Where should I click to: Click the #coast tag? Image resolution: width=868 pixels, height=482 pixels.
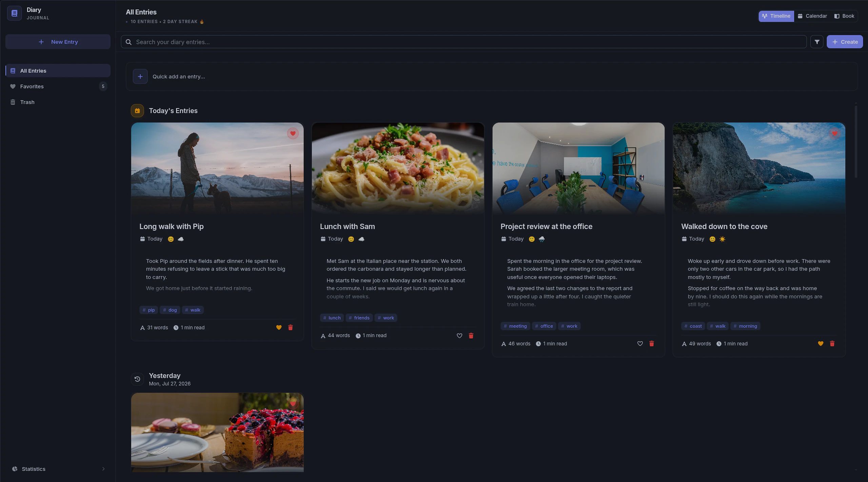point(693,326)
